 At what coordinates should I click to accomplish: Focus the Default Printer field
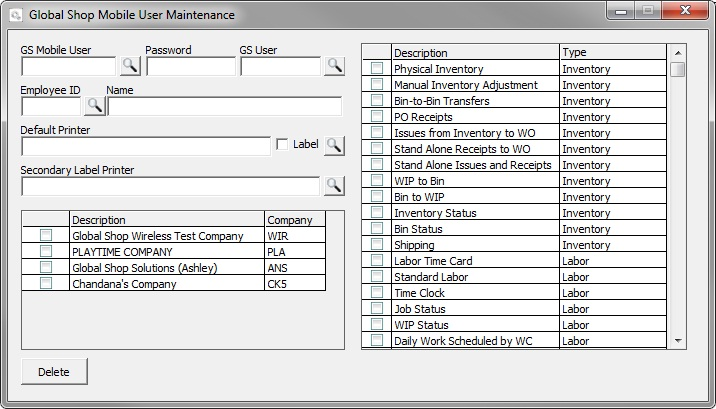pos(146,146)
